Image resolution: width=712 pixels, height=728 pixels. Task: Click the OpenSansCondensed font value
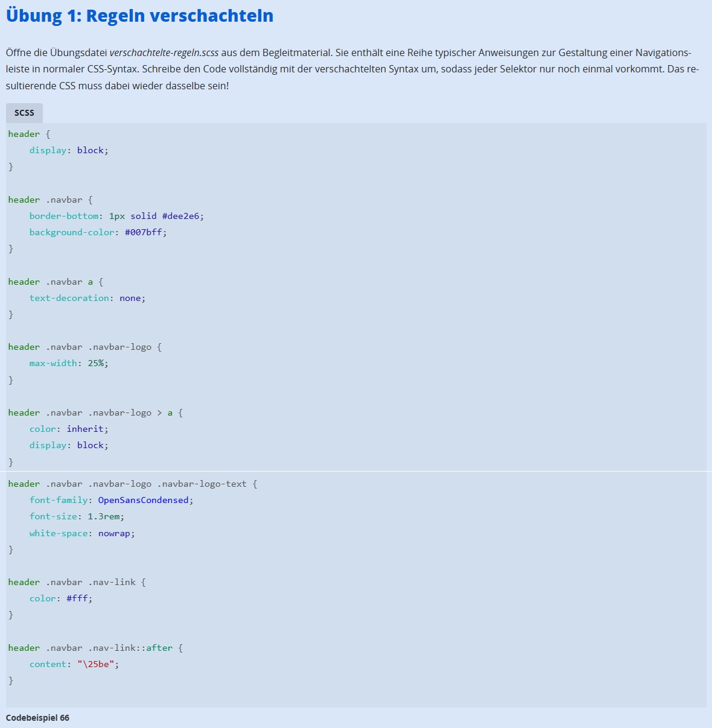click(143, 500)
